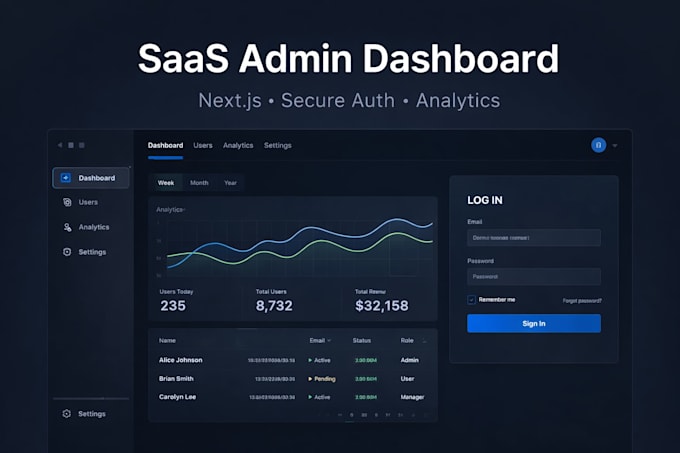Select the Carolyn Lee row name
The width and height of the screenshot is (680, 453).
[177, 397]
